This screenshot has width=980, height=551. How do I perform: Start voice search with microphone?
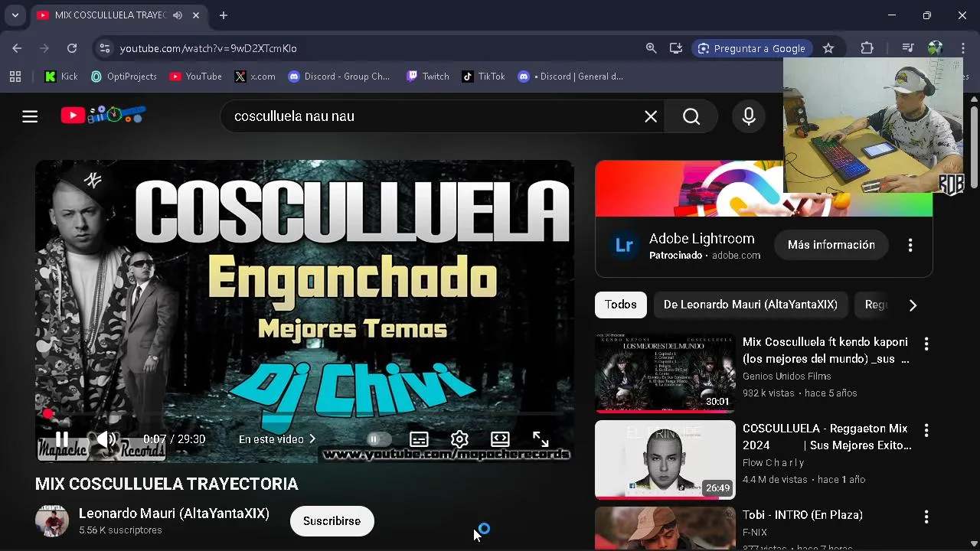749,116
